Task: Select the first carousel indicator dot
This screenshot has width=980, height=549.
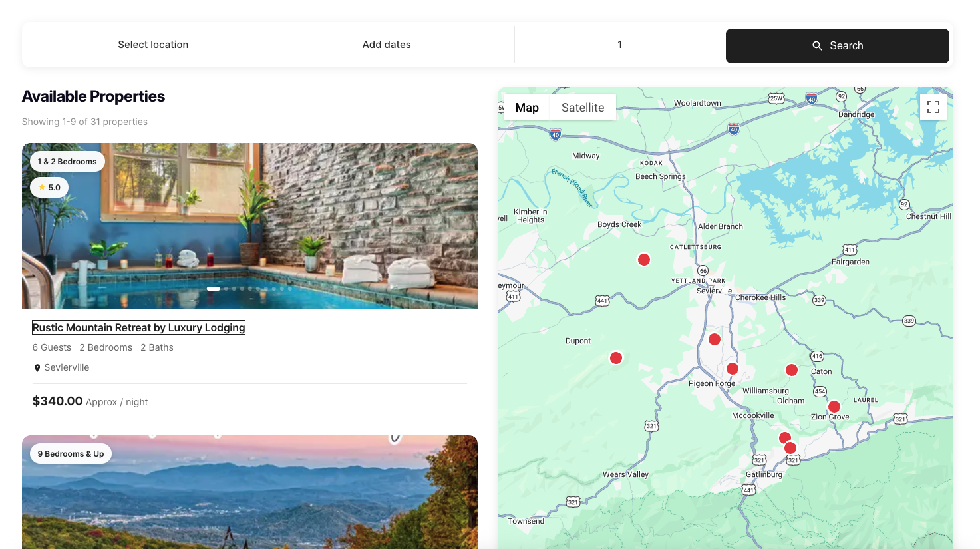Action: (x=213, y=289)
